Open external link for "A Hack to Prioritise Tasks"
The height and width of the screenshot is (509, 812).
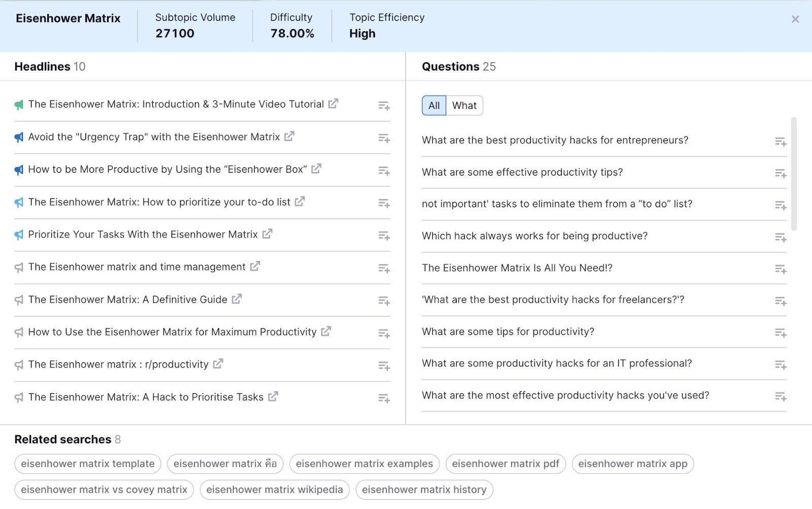pos(274,397)
